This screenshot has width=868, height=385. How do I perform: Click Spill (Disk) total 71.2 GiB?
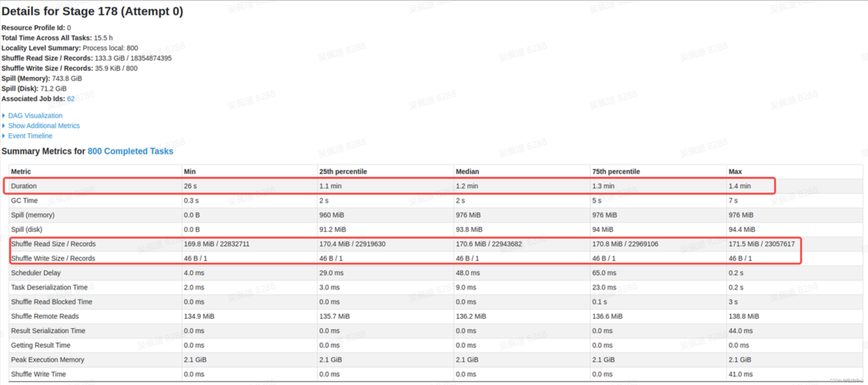(x=53, y=88)
